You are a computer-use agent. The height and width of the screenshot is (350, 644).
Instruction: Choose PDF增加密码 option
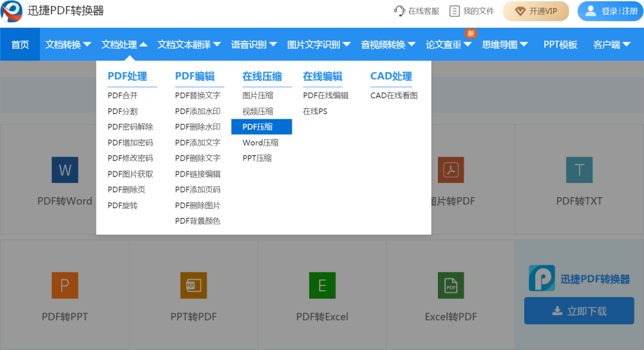coord(130,142)
